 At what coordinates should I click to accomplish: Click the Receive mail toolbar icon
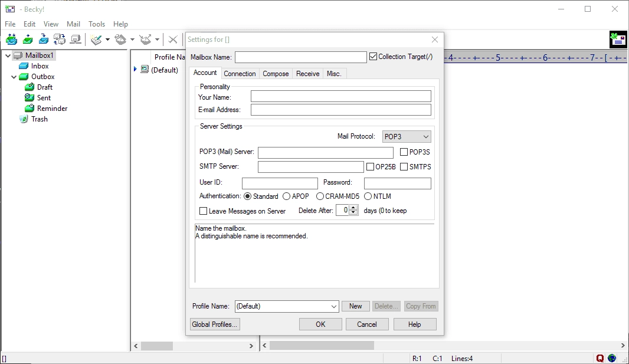pyautogui.click(x=43, y=40)
